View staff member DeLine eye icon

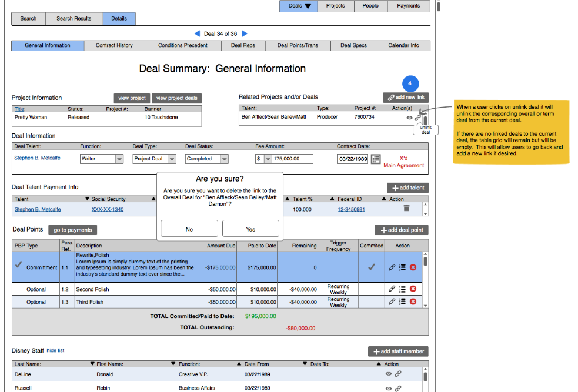coord(389,374)
